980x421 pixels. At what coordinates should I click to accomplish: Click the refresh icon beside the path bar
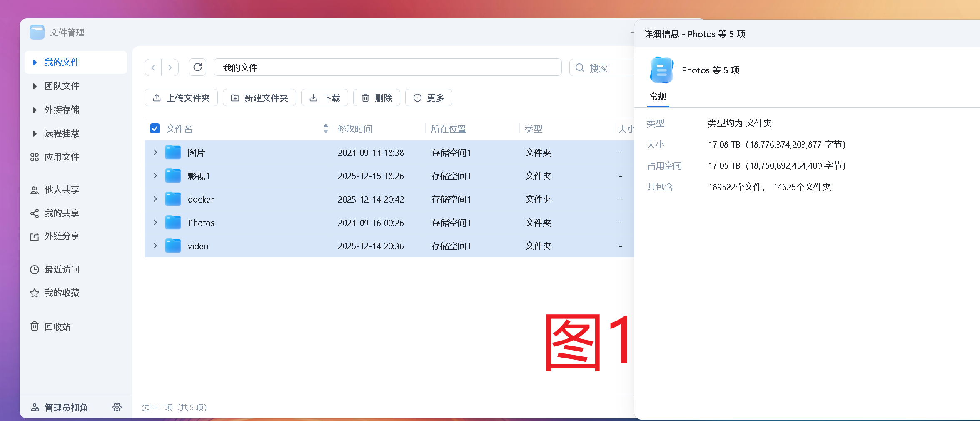coord(197,68)
